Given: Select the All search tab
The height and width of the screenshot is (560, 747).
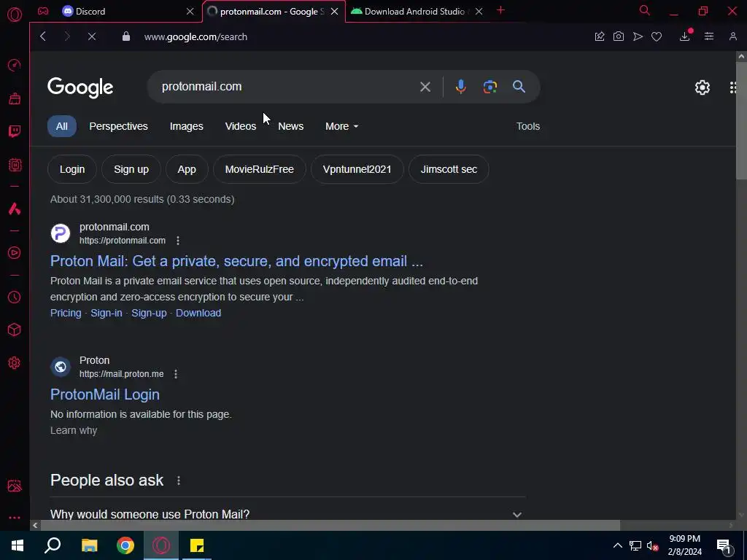Looking at the screenshot, I should coord(61,126).
